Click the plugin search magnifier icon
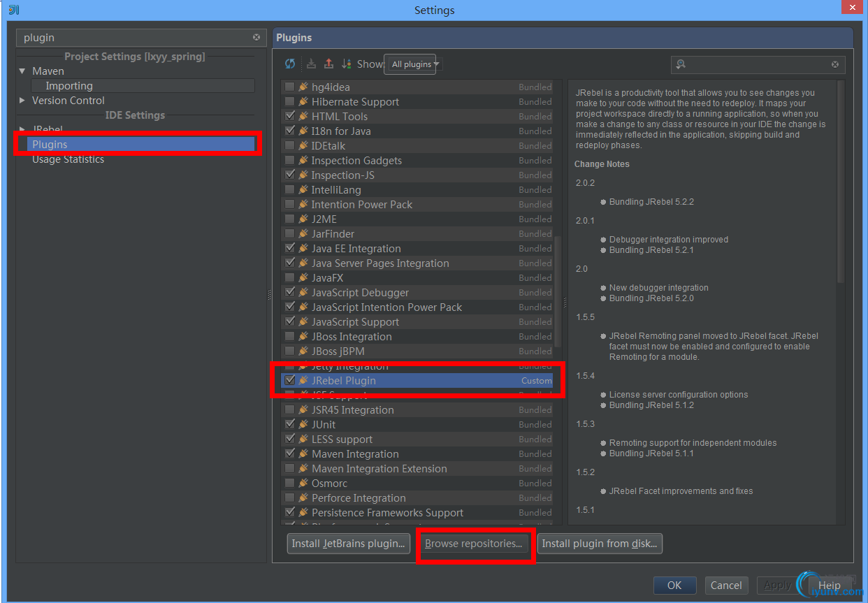This screenshot has height=603, width=868. (680, 64)
